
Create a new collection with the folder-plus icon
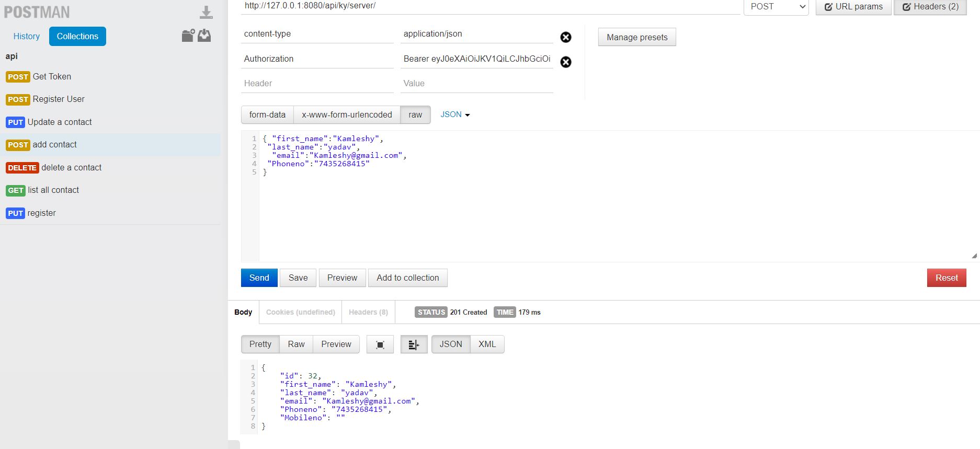(188, 36)
